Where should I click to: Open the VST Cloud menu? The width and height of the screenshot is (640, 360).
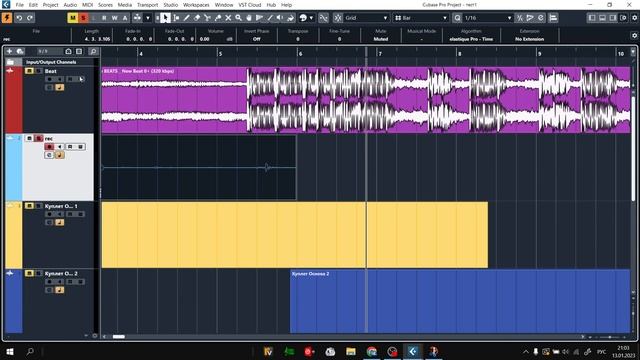pos(249,5)
